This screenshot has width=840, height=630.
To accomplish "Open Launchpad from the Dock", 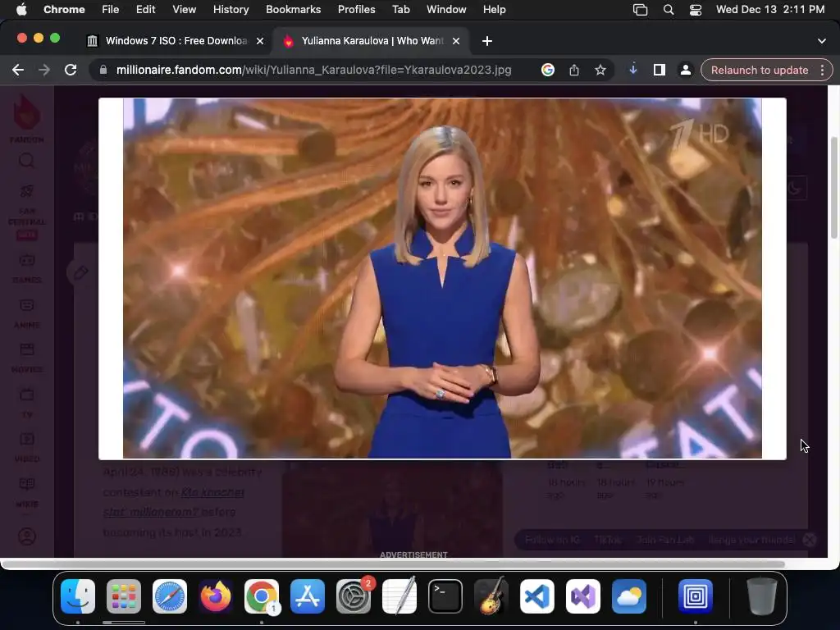I will [124, 596].
